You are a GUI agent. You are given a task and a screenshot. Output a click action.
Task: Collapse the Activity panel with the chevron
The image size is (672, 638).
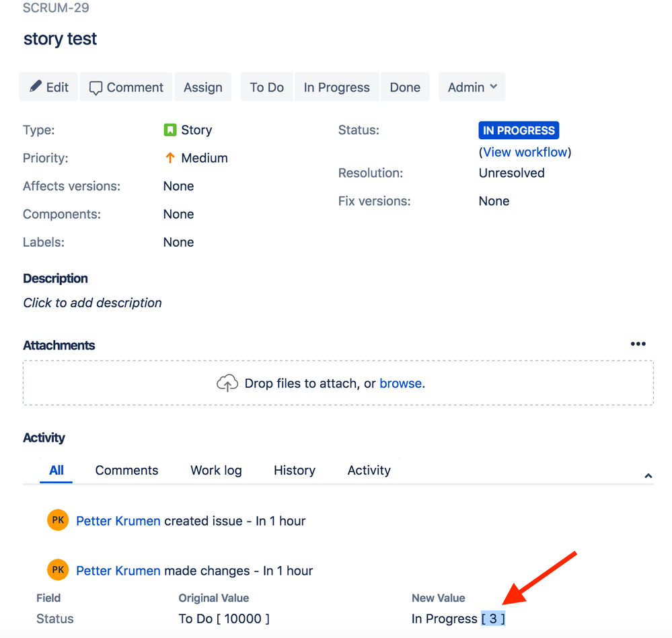pyautogui.click(x=648, y=475)
